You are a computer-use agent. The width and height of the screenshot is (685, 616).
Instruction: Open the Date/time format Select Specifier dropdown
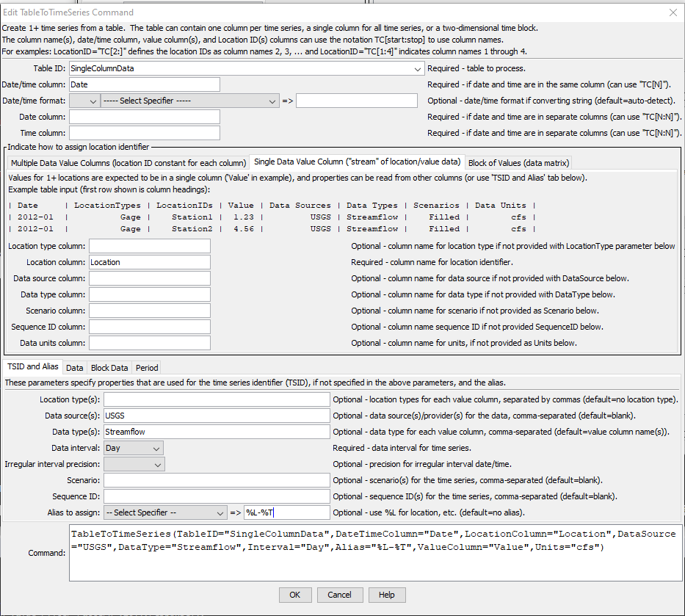[189, 101]
